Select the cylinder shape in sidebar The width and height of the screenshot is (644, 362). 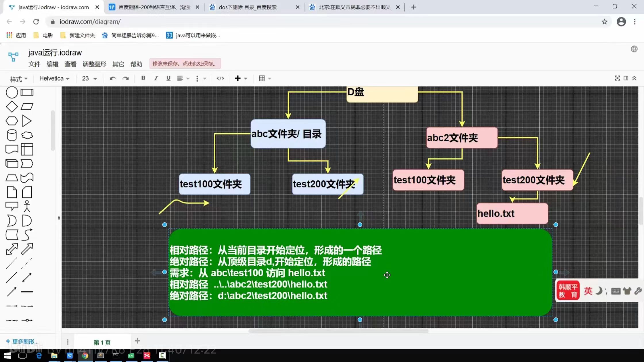click(12, 135)
